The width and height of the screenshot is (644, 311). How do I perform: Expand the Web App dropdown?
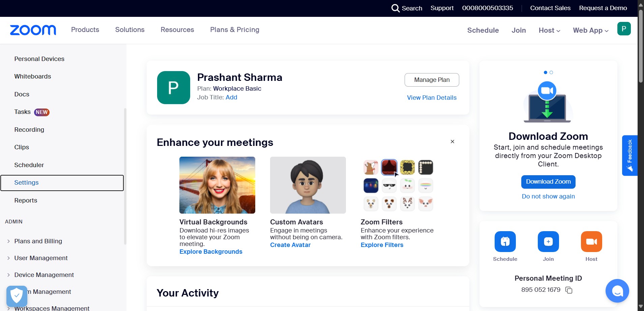pyautogui.click(x=591, y=30)
